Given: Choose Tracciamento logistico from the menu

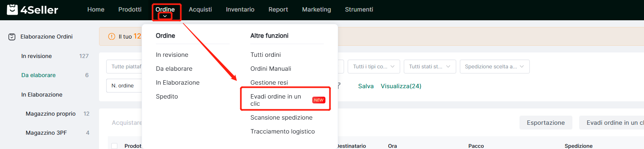Looking at the screenshot, I should tap(283, 132).
